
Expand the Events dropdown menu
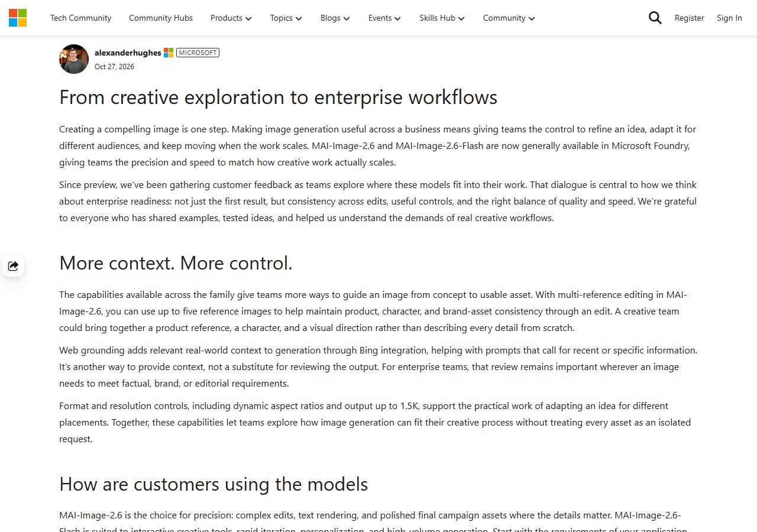pyautogui.click(x=384, y=18)
